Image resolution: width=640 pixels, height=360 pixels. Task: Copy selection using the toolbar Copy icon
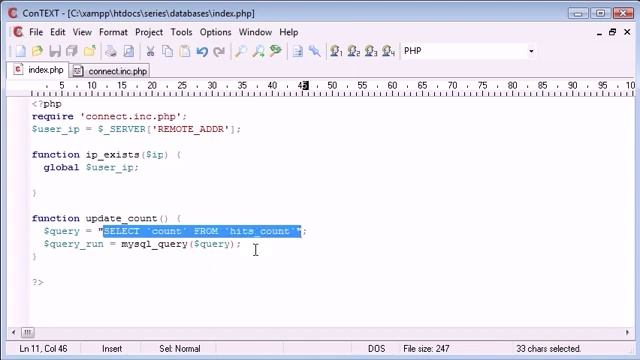pos(167,51)
